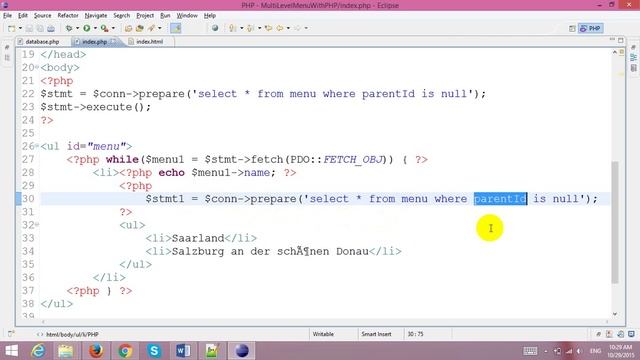This screenshot has height=360, width=640.
Task: Toggle the Mark Occurrences toolbar button
Action: 176,28
